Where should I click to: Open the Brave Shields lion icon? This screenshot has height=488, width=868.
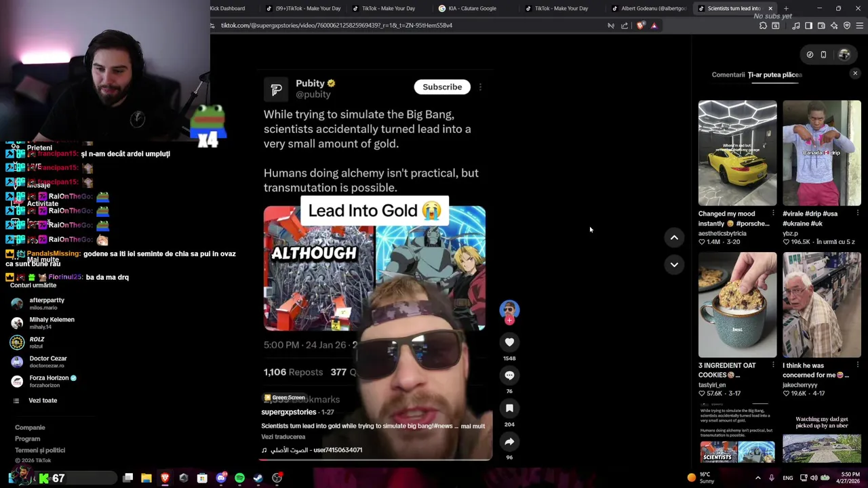[x=641, y=26]
